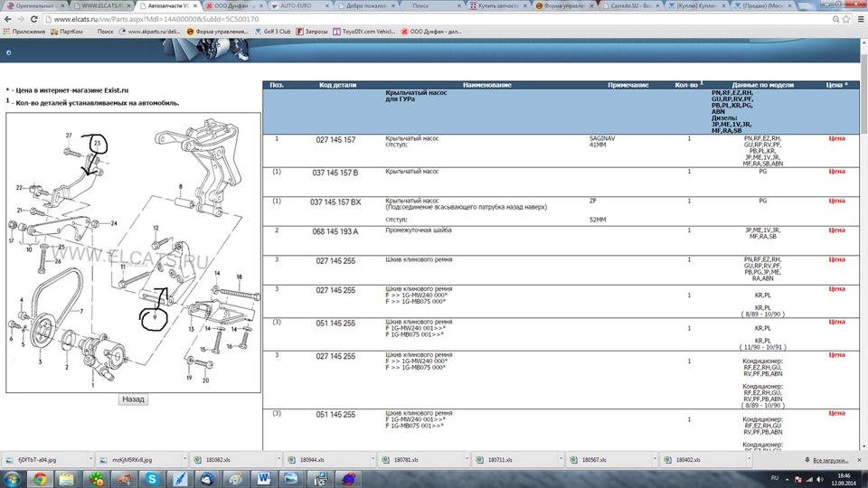Screen dimensions: 868x488
Task: Open the Chrome menu icon
Action: [861, 19]
